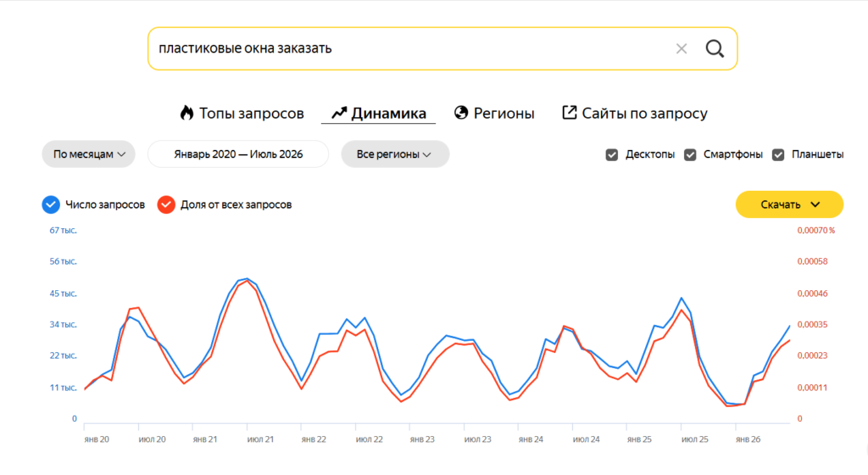Screen dimensions: 868x475
Task: Open the date range Январь 2020 — Июль 2026
Action: pyautogui.click(x=238, y=154)
